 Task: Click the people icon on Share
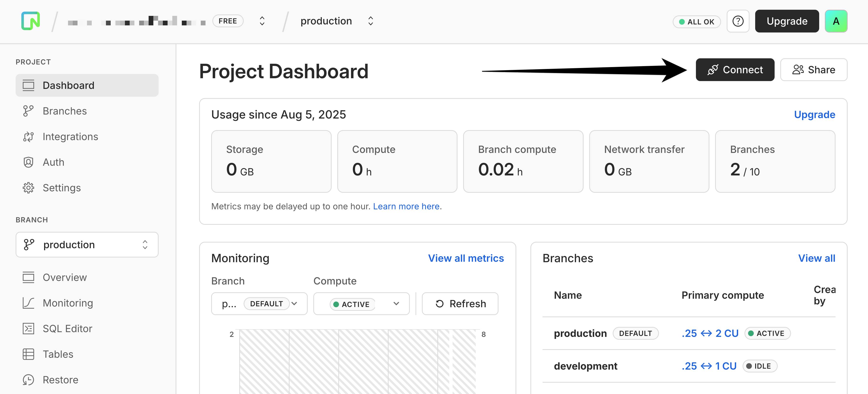point(798,70)
